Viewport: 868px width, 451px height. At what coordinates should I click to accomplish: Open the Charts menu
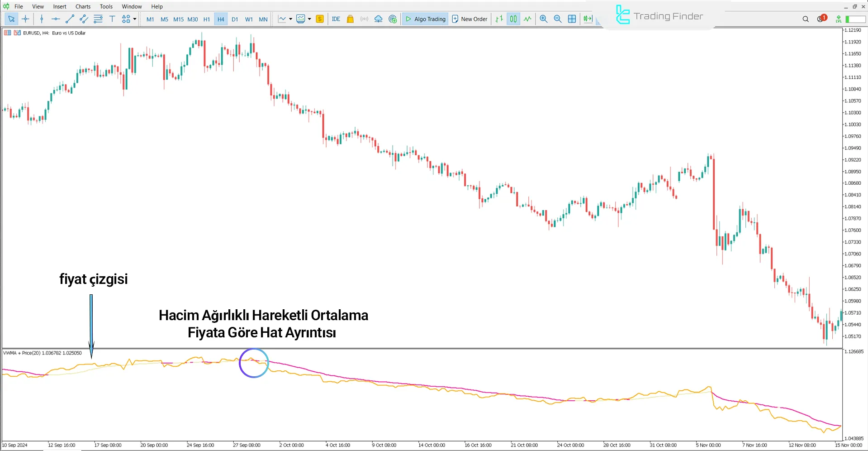(83, 6)
